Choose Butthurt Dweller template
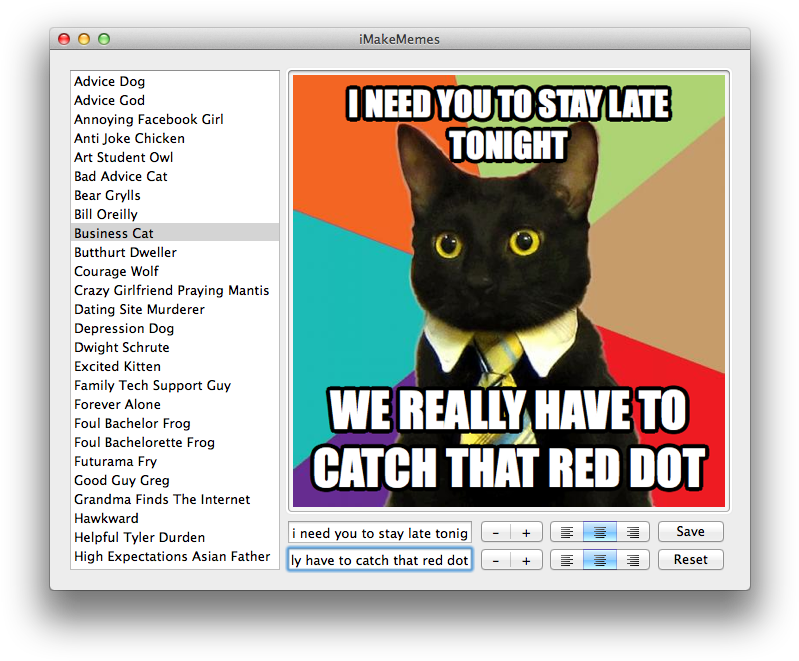 coord(175,252)
